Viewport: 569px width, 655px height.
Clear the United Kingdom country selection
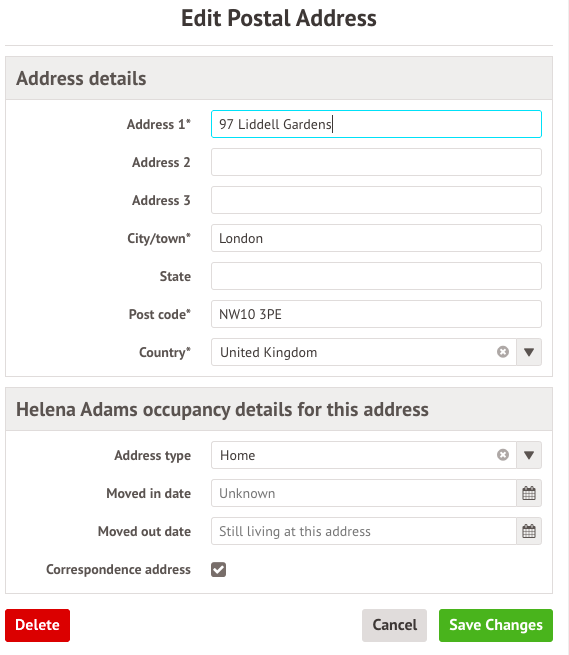tap(503, 352)
